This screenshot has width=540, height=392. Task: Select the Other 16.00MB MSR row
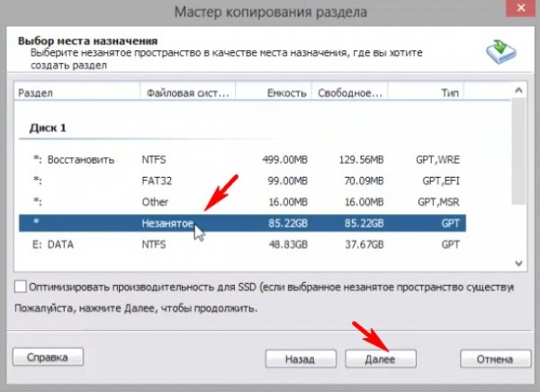pos(242,202)
